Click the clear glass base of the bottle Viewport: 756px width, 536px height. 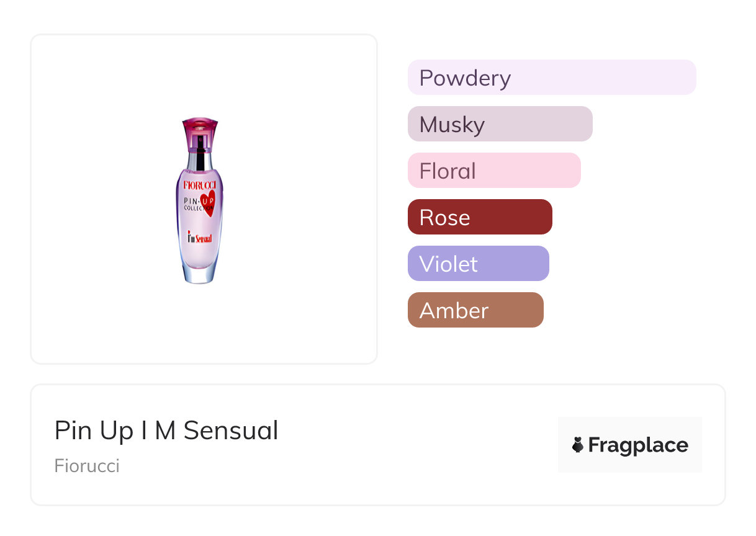200,272
